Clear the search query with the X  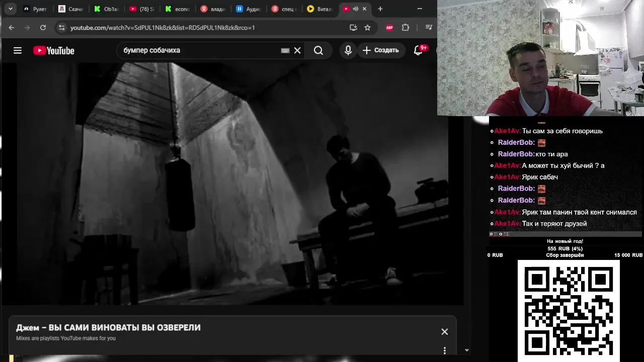coord(297,50)
